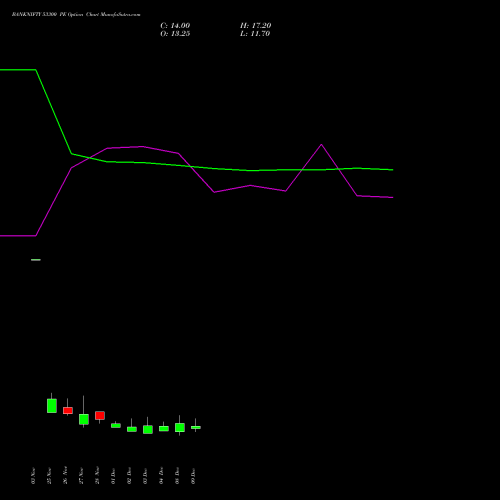Click the '25 Nov' date axis label
Image resolution: width=500 pixels, height=500 pixels.
pyautogui.click(x=49, y=476)
